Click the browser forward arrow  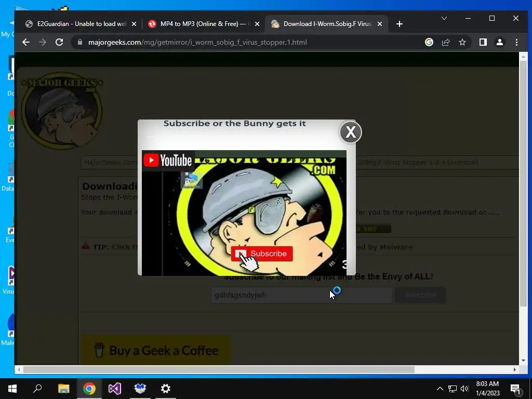(x=43, y=42)
